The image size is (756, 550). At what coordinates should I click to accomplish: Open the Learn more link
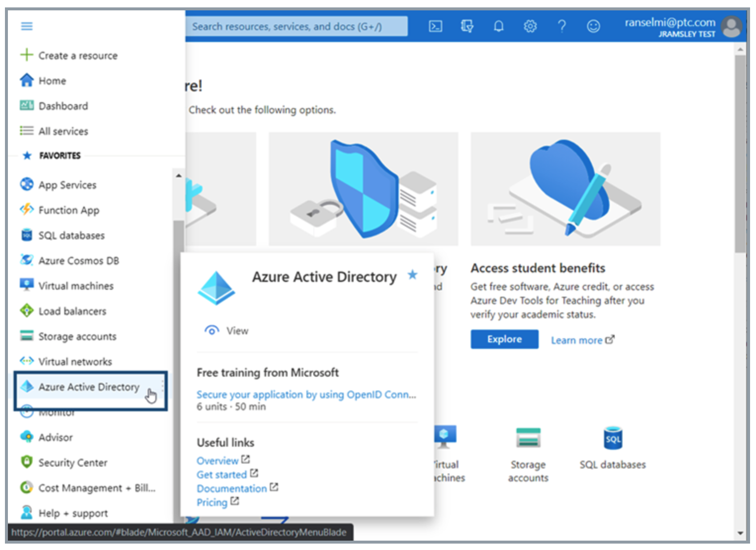pos(583,340)
